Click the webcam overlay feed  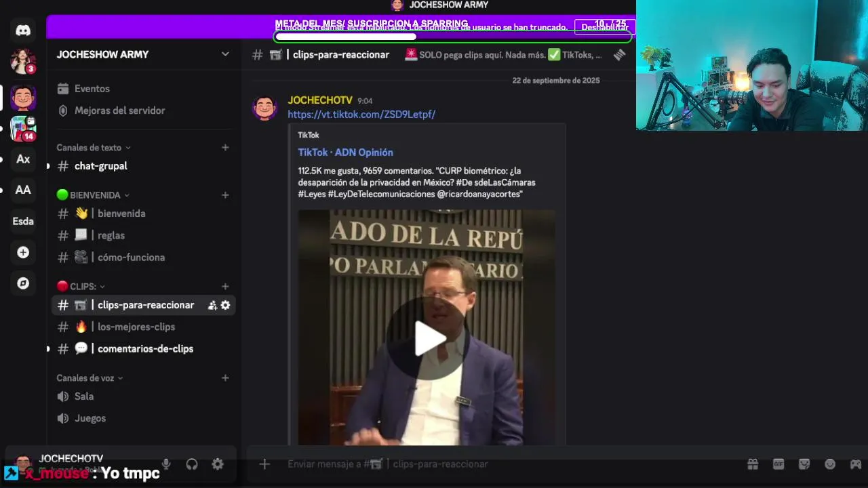(752, 65)
